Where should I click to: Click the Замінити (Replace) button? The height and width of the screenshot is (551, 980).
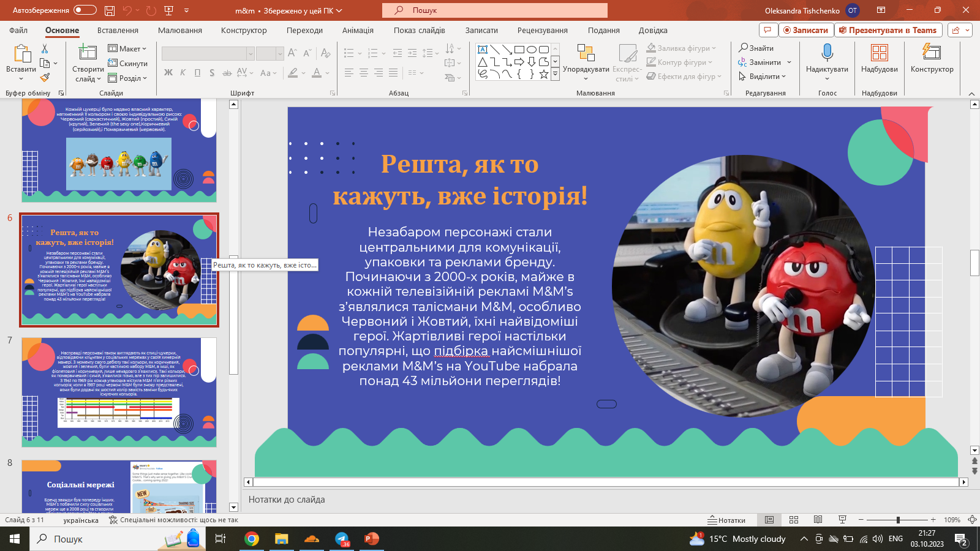[765, 62]
